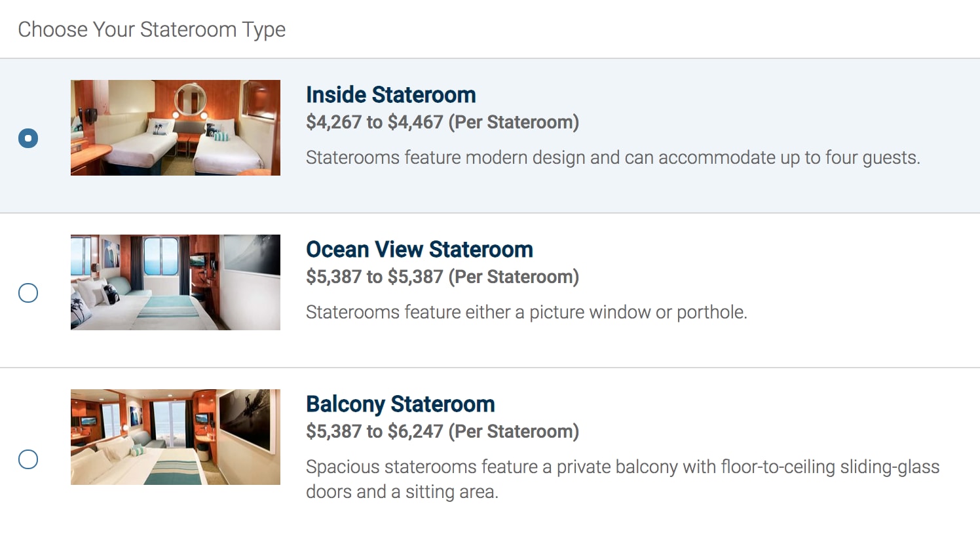
Task: Click the Ocean View Stateroom heading link
Action: (419, 250)
